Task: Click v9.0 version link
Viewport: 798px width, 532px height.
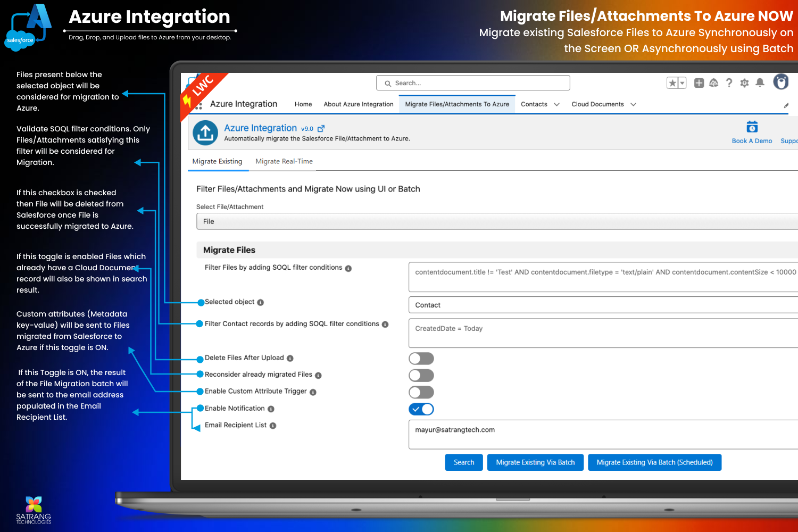Action: coord(307,129)
